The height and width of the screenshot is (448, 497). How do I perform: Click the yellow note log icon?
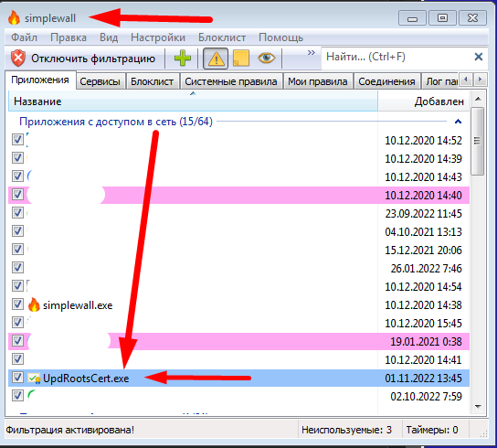click(x=241, y=59)
